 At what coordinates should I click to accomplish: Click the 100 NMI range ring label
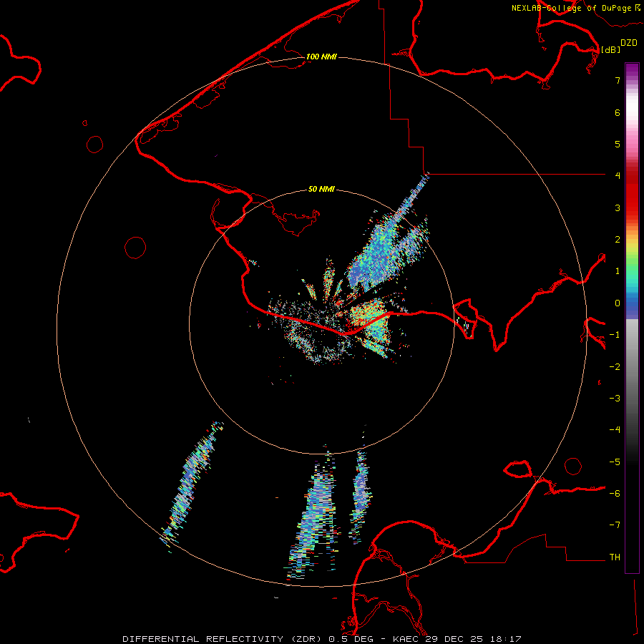click(321, 57)
